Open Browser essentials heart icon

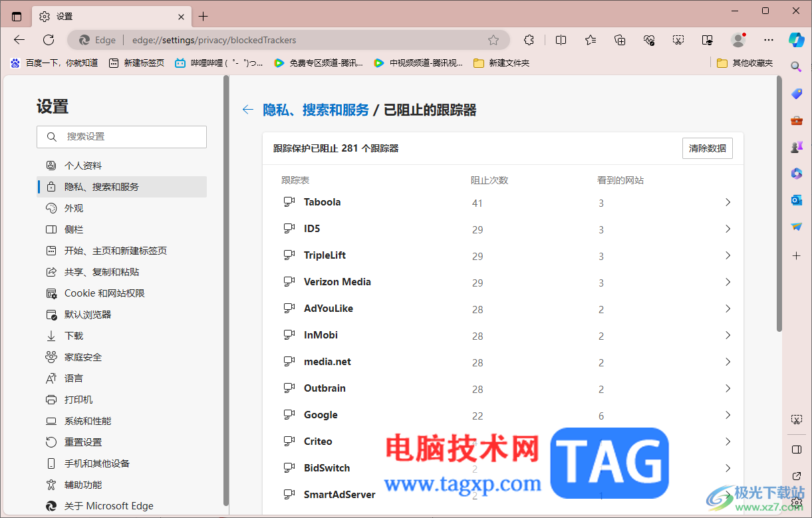tap(649, 40)
